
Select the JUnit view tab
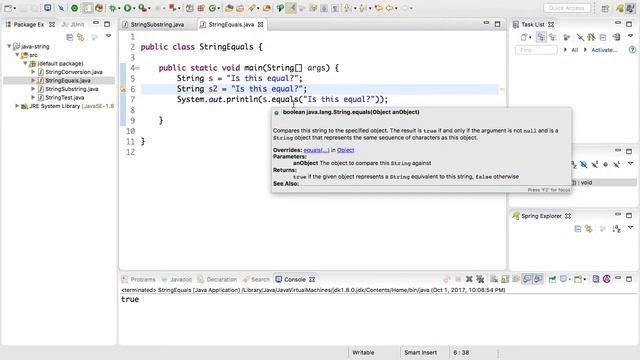[73, 24]
